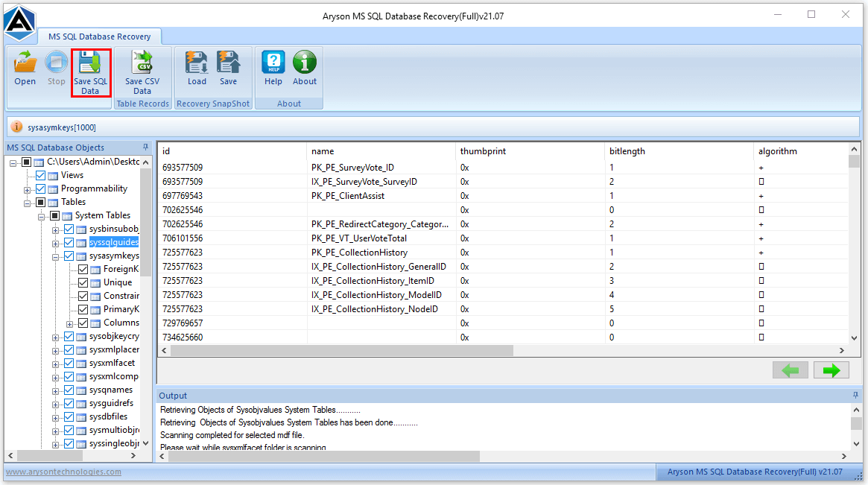
Task: Uncheck the syssqlguides checkbox
Action: 69,243
